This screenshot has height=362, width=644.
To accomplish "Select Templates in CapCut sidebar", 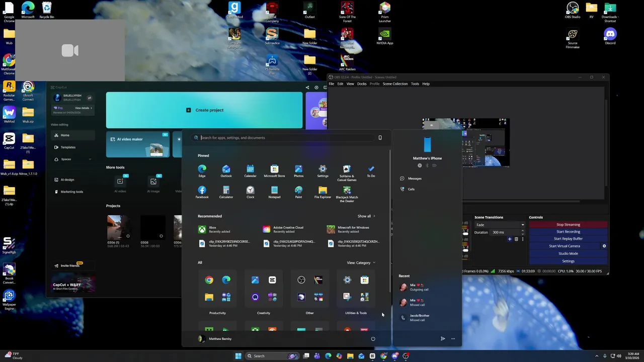I will point(73,147).
